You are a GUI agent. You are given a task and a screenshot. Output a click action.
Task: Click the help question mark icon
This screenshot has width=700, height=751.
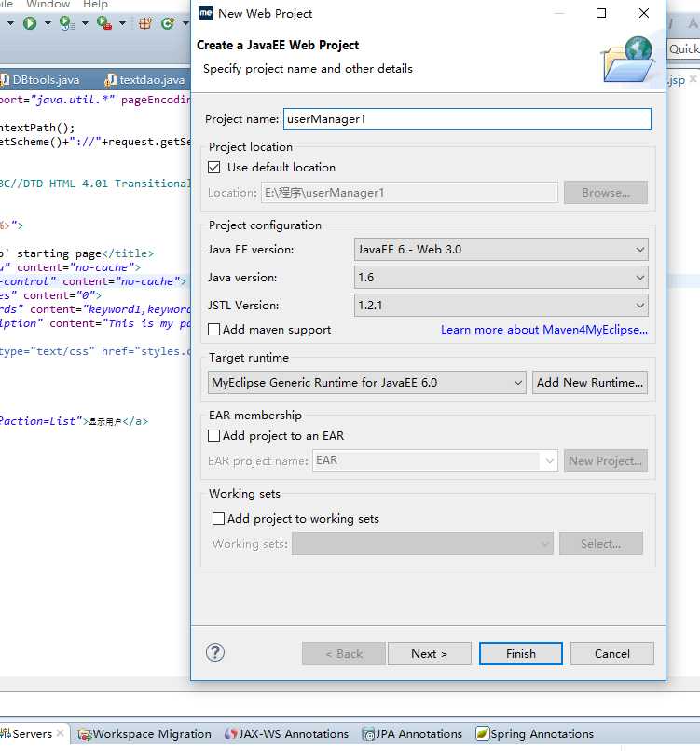(215, 652)
